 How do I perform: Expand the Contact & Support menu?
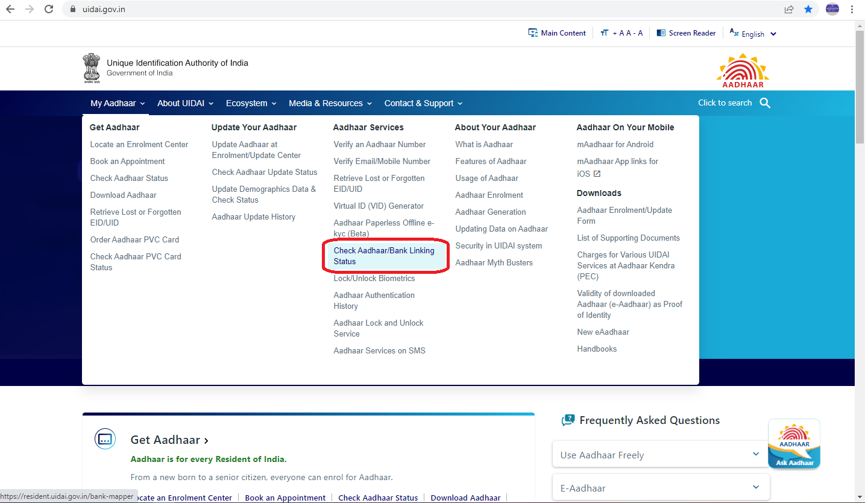(423, 103)
